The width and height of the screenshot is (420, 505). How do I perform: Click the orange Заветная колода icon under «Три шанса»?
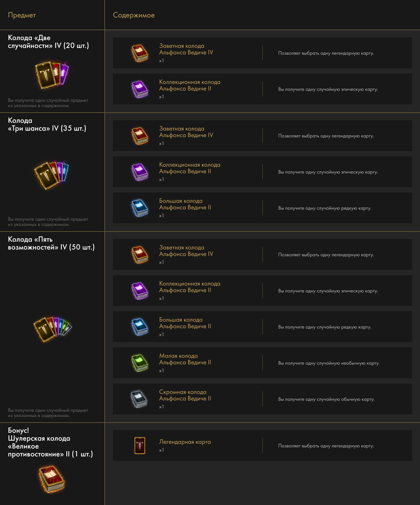140,136
